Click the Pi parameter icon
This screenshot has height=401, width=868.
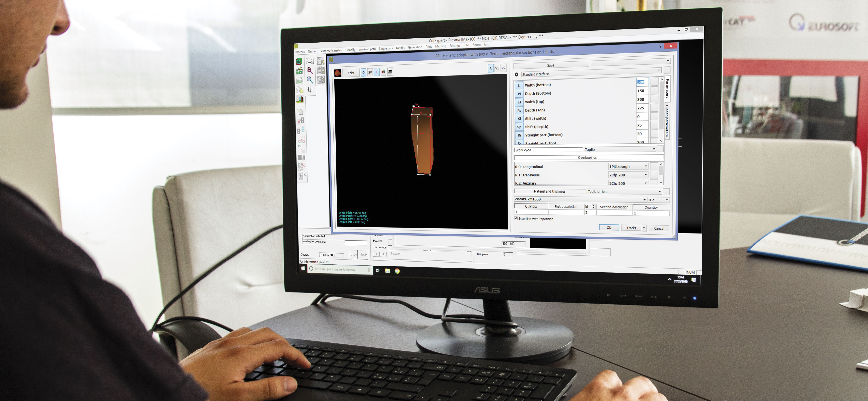coord(519,94)
